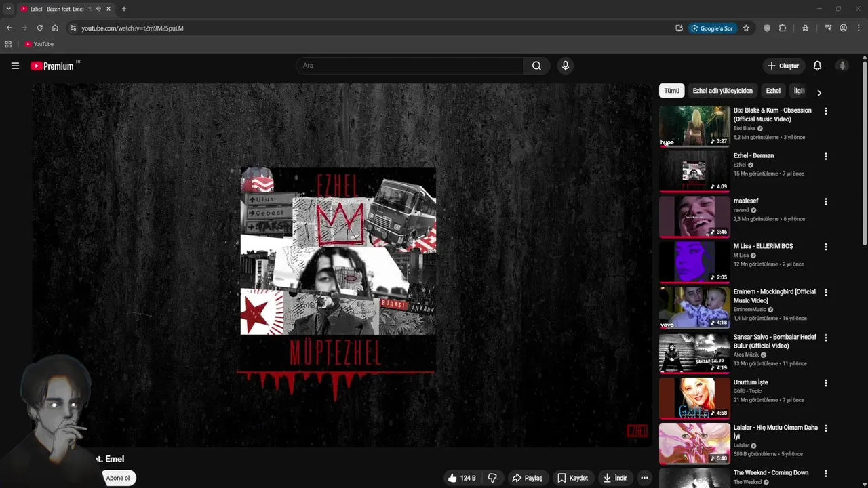Open maalesef video thumbnail
This screenshot has width=868, height=488.
coord(694,216)
